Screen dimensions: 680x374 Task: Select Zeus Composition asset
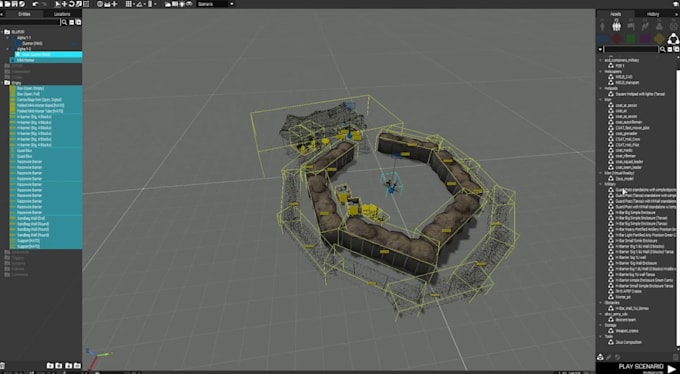point(629,342)
